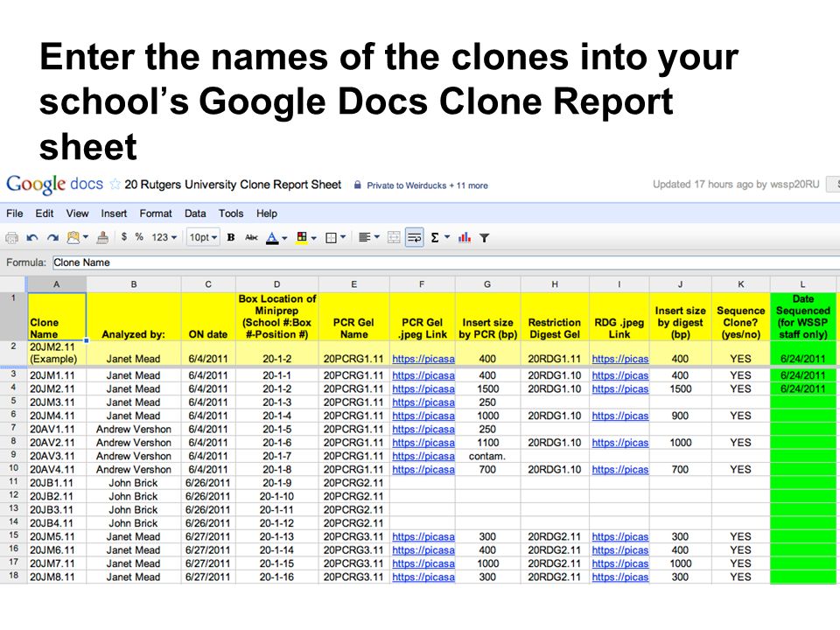The image size is (840, 630).
Task: Open the Format menu
Action: click(x=156, y=213)
